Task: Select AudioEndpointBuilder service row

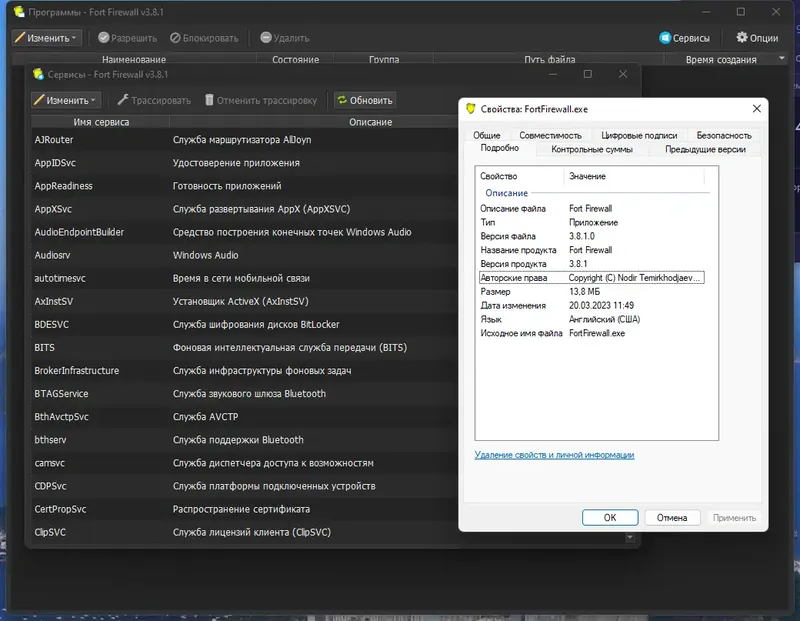Action: coord(244,232)
